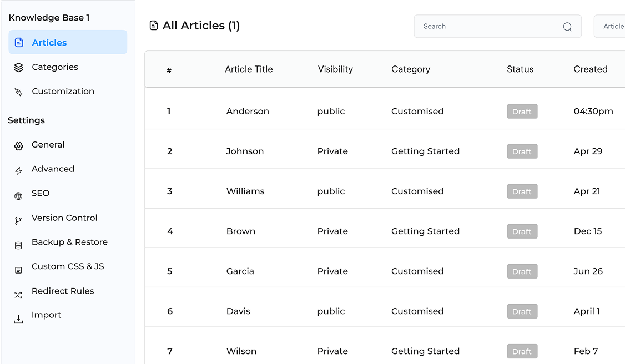The width and height of the screenshot is (625, 364).
Task: Click public visibility in Davis row
Action: click(331, 311)
